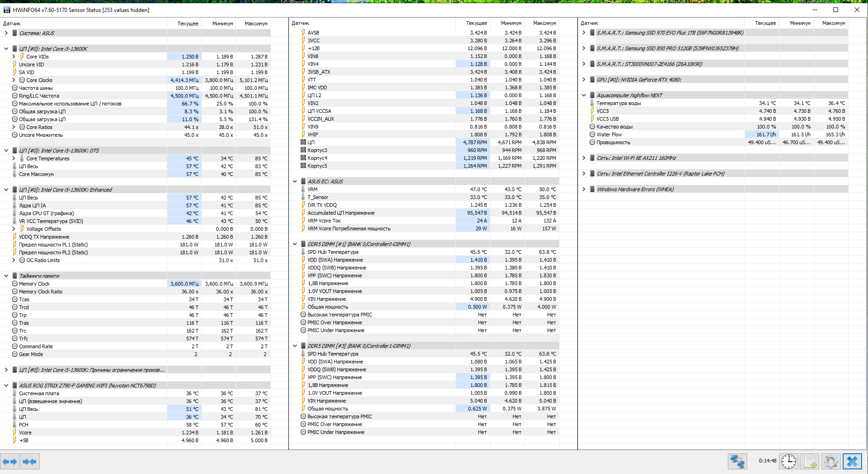Click the thermometer icon beside PCH
868x474 pixels.
pyautogui.click(x=15, y=425)
